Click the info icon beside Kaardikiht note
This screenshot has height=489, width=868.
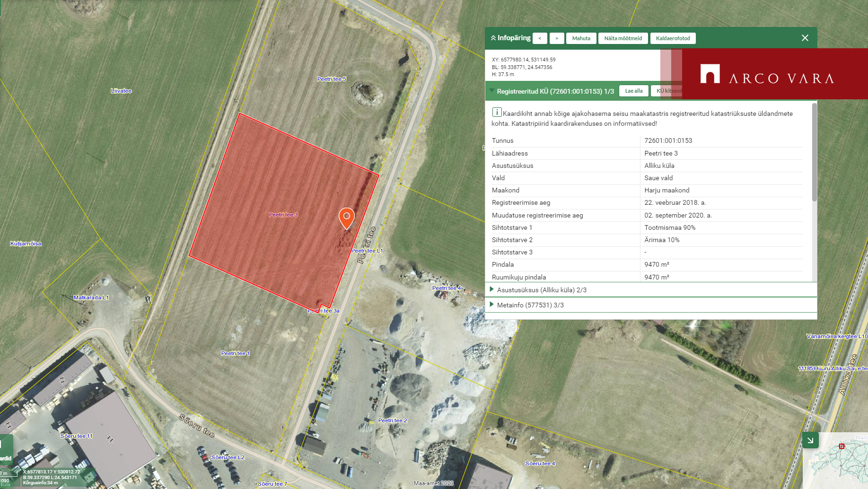(497, 112)
